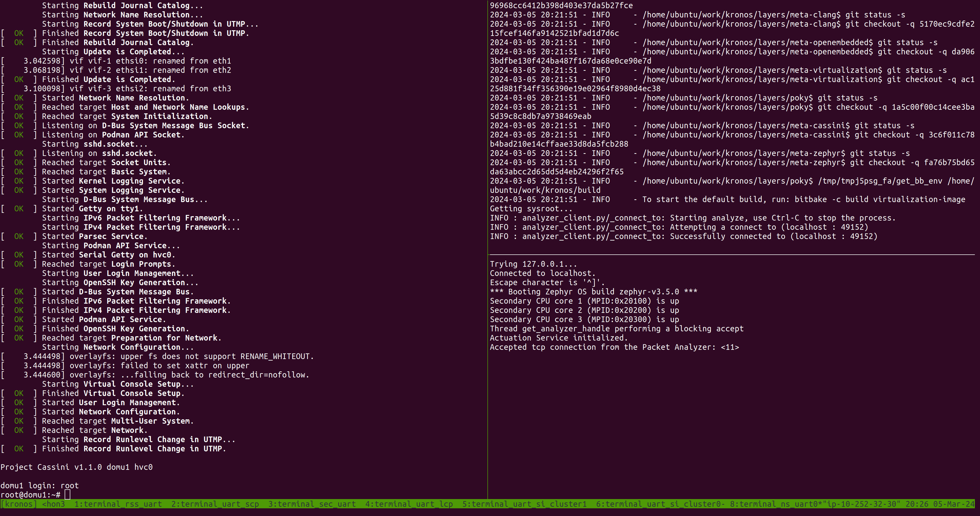Click 'Started Podman API Service' line
Screen dimensions: 980x516
(83, 319)
